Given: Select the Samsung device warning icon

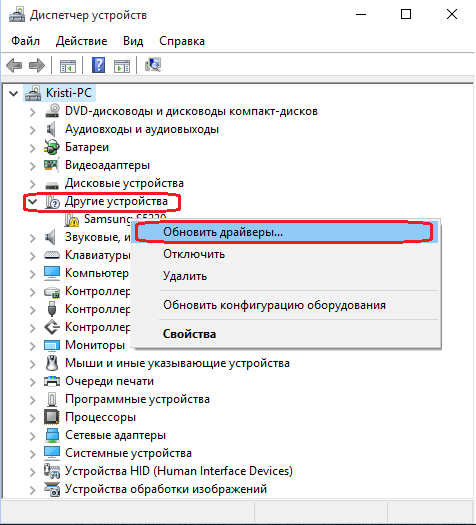Looking at the screenshot, I should pos(72,220).
